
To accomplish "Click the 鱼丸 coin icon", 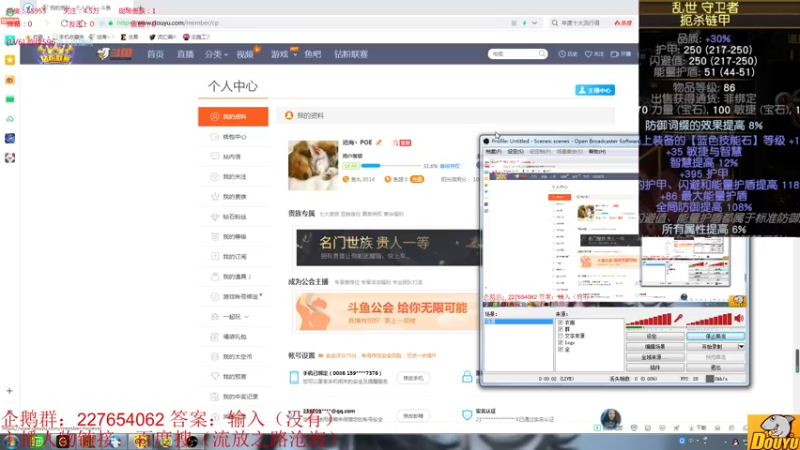I will point(345,179).
